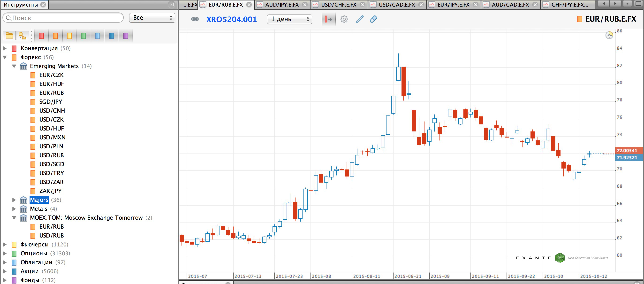Select EUR/RUB in Emerging Markets
The width and height of the screenshot is (644, 284).
51,93
